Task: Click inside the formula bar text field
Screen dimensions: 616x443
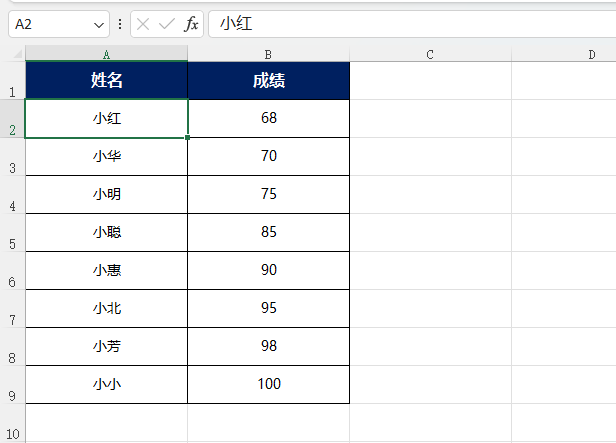Action: pyautogui.click(x=400, y=24)
